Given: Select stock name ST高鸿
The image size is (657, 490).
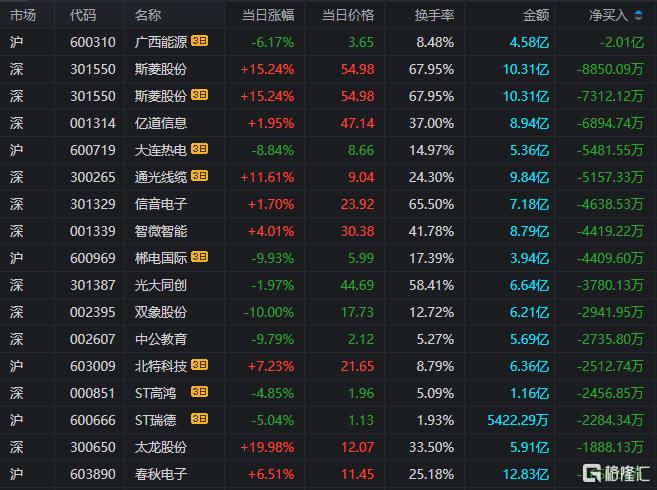Looking at the screenshot, I should click(x=155, y=393).
